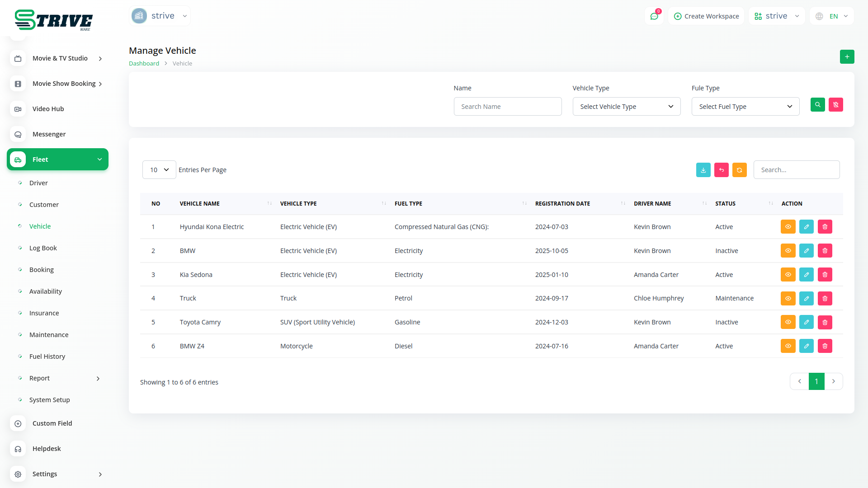Open the chat notification icon in header
The image size is (868, 488).
coord(654,16)
